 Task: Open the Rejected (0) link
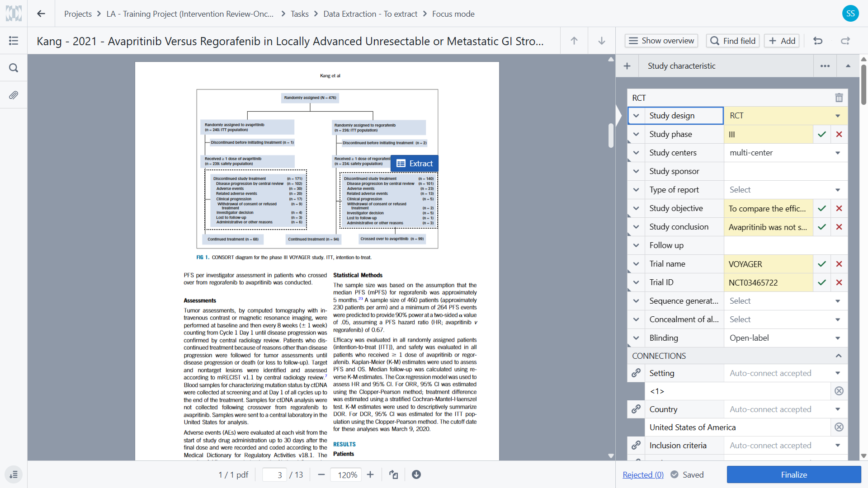tap(643, 474)
